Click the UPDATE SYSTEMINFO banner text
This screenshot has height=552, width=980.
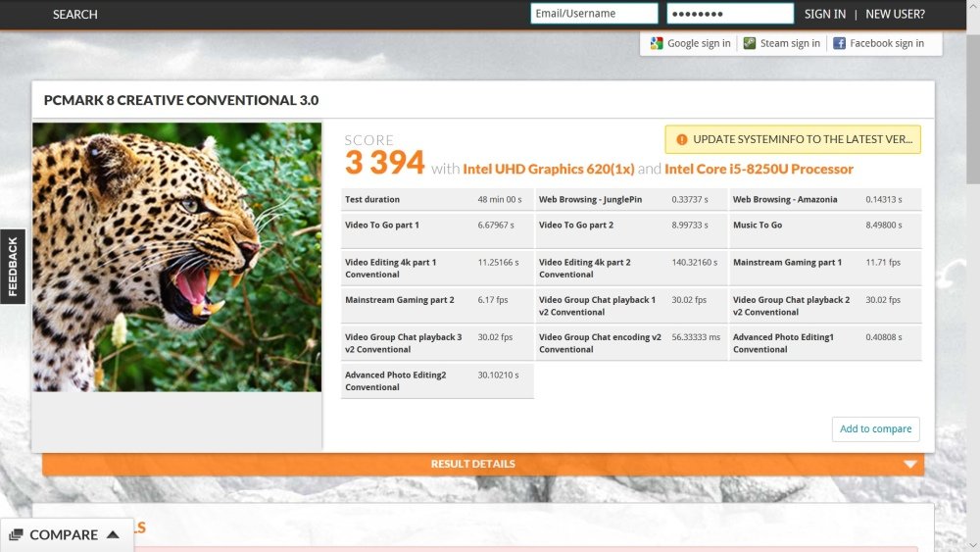pyautogui.click(x=802, y=139)
